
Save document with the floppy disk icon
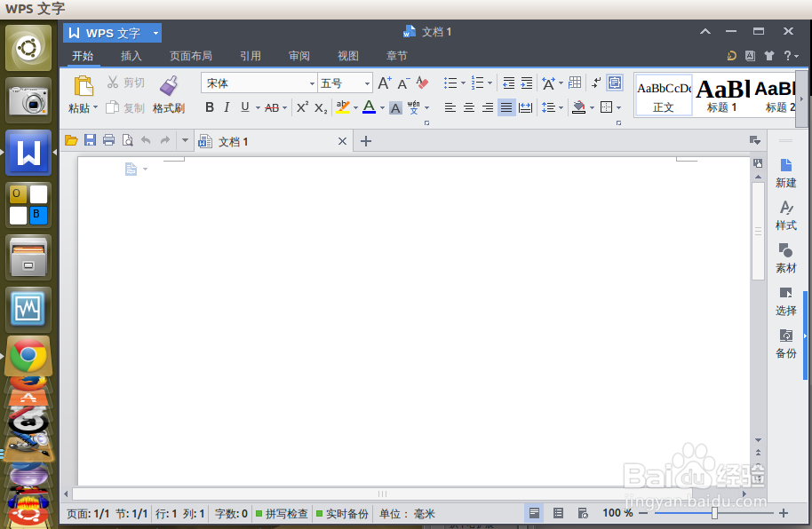coord(90,140)
